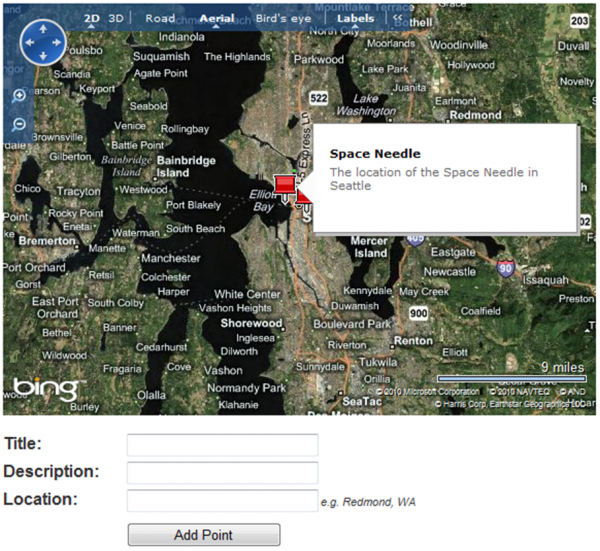Click the Bremerton city label

coord(47,241)
